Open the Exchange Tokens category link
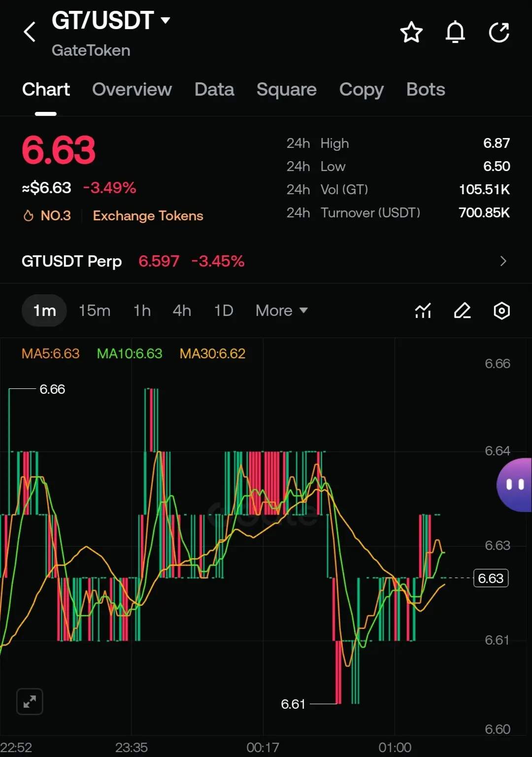This screenshot has height=757, width=532. pos(148,216)
